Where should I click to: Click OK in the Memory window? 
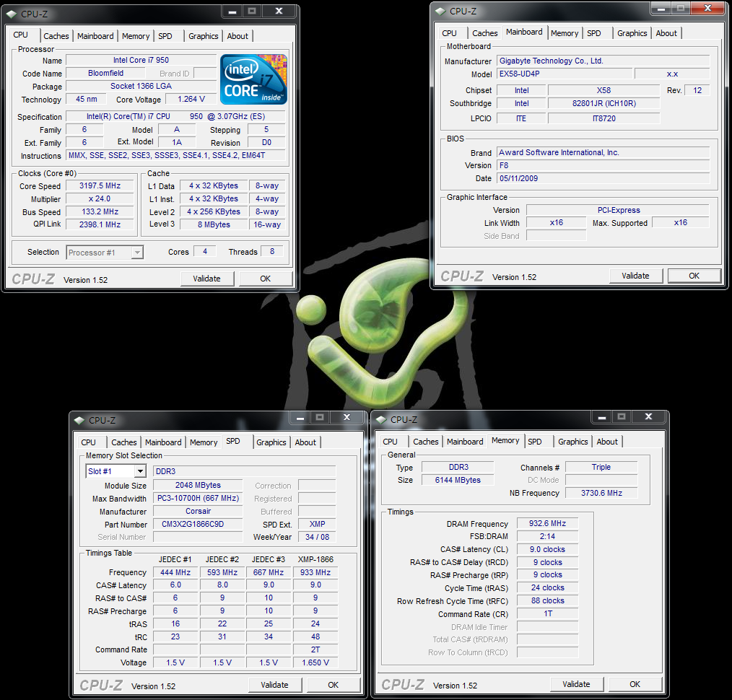click(x=635, y=684)
